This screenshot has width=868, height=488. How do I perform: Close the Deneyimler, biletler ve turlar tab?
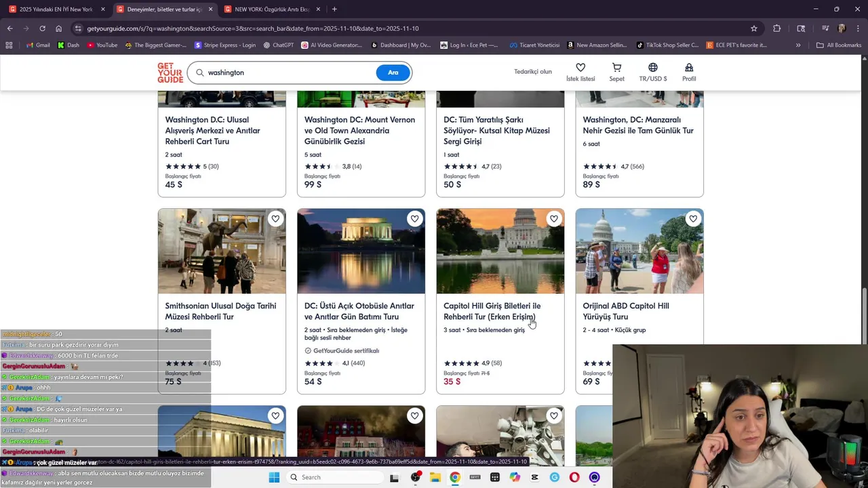coord(210,9)
